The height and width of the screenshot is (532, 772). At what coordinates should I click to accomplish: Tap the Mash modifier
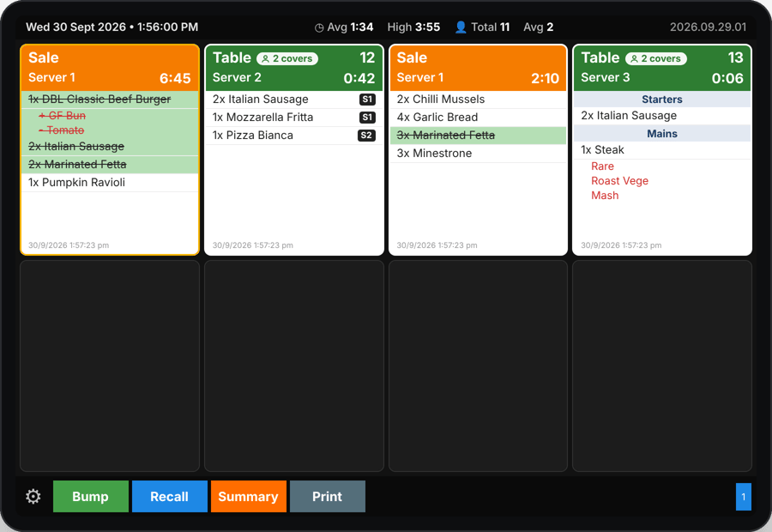click(605, 196)
